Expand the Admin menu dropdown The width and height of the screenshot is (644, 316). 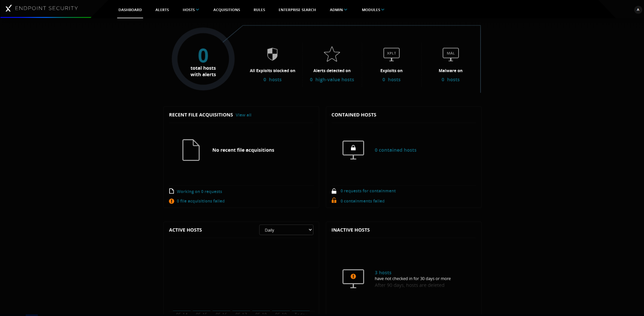pyautogui.click(x=338, y=10)
